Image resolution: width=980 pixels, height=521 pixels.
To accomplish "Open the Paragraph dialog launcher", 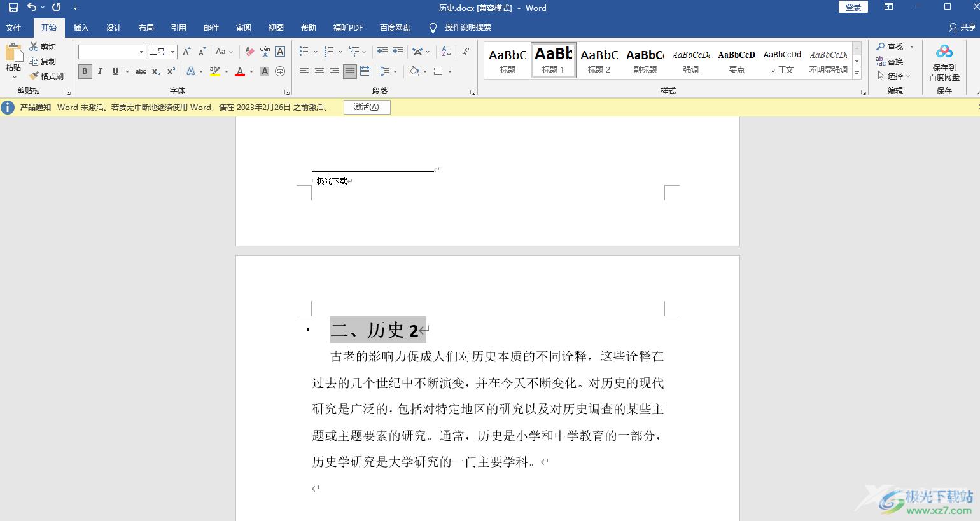I will pyautogui.click(x=473, y=92).
